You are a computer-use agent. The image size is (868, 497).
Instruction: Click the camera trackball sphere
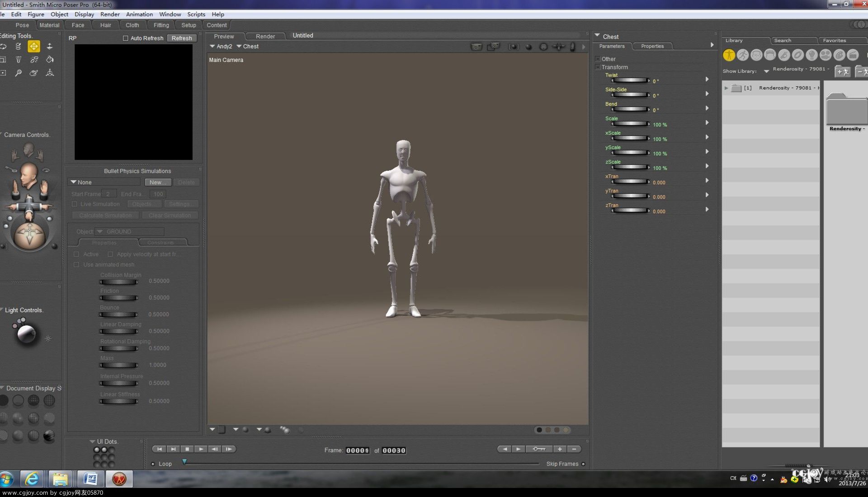tap(30, 235)
